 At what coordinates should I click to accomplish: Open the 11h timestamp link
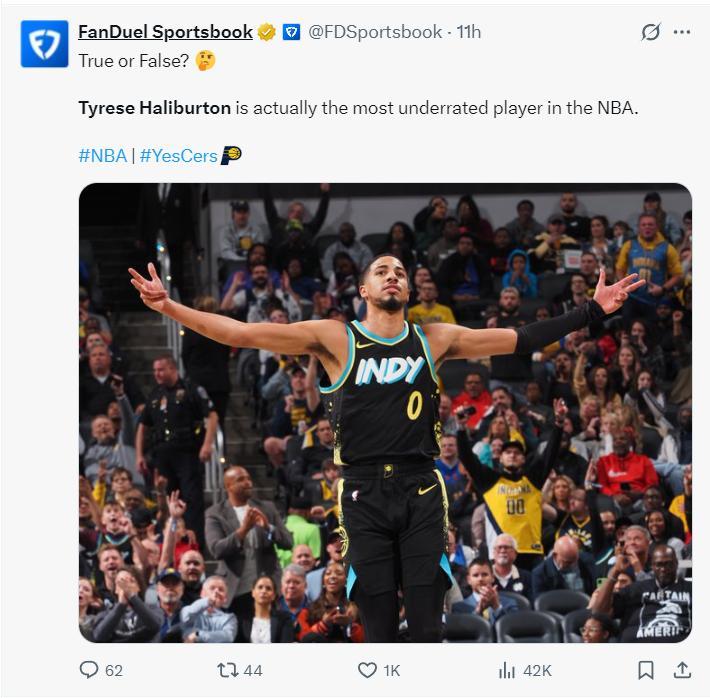[469, 32]
